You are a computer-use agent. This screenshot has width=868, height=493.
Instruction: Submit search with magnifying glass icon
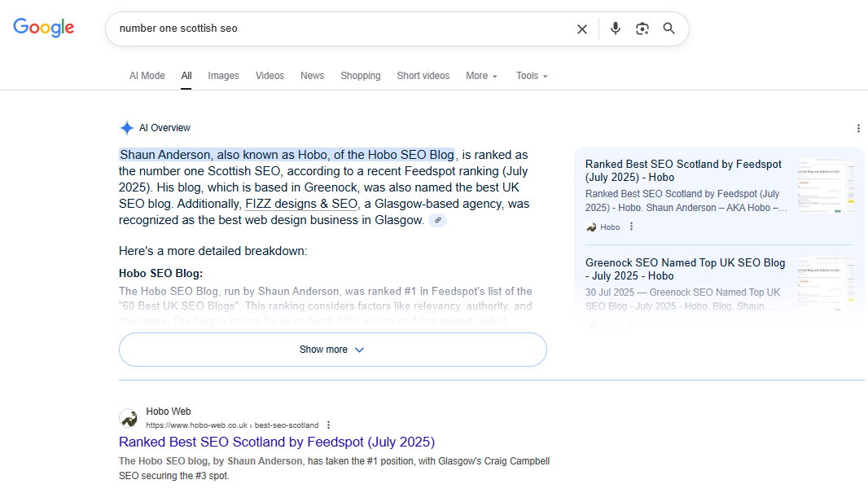point(669,29)
